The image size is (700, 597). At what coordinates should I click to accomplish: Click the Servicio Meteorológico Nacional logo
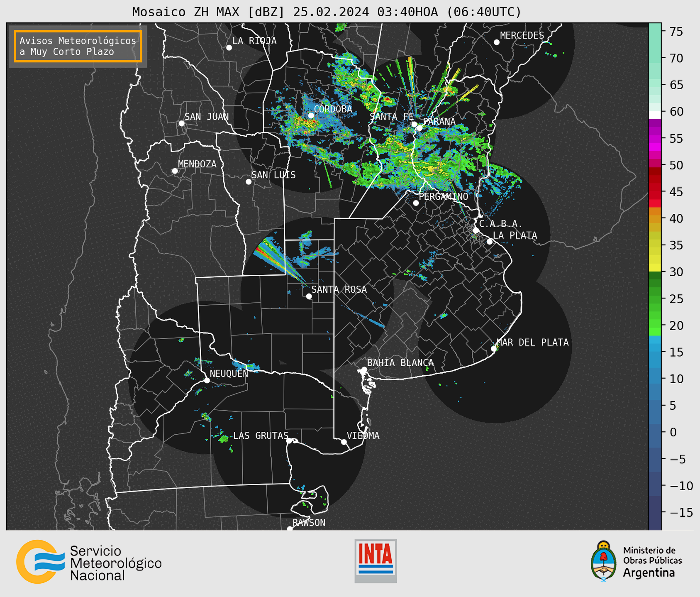click(x=89, y=562)
